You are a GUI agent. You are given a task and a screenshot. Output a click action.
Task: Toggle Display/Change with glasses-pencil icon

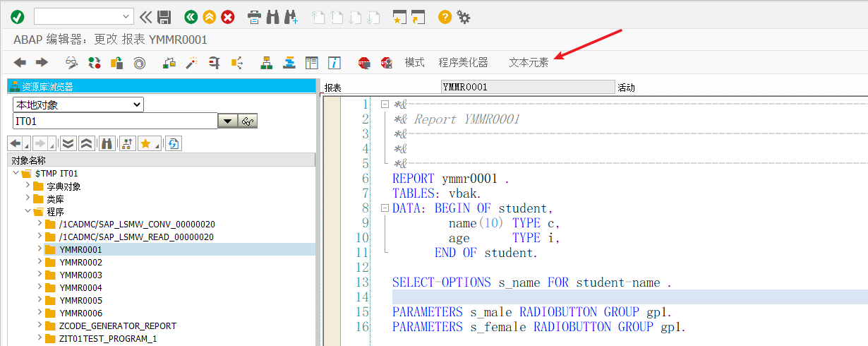coord(72,63)
